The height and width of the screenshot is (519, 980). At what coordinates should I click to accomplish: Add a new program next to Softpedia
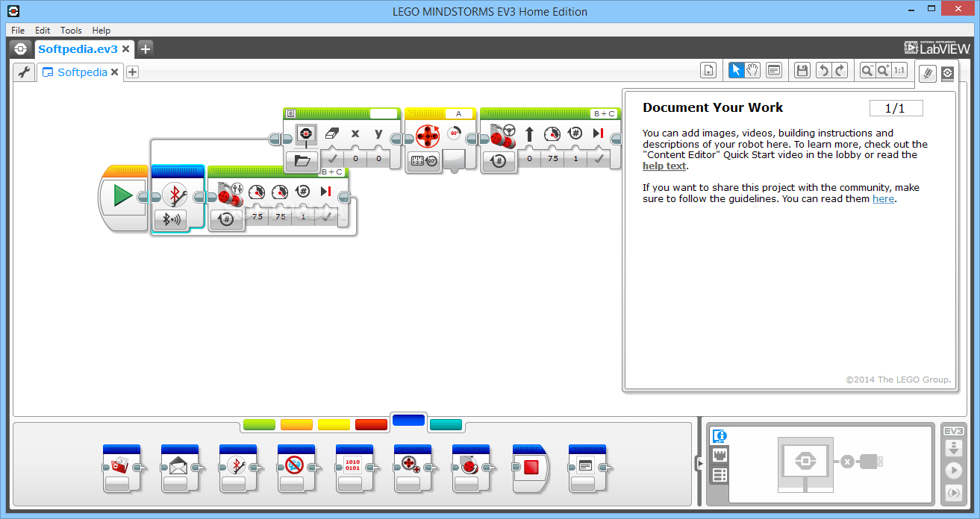pyautogui.click(x=132, y=72)
